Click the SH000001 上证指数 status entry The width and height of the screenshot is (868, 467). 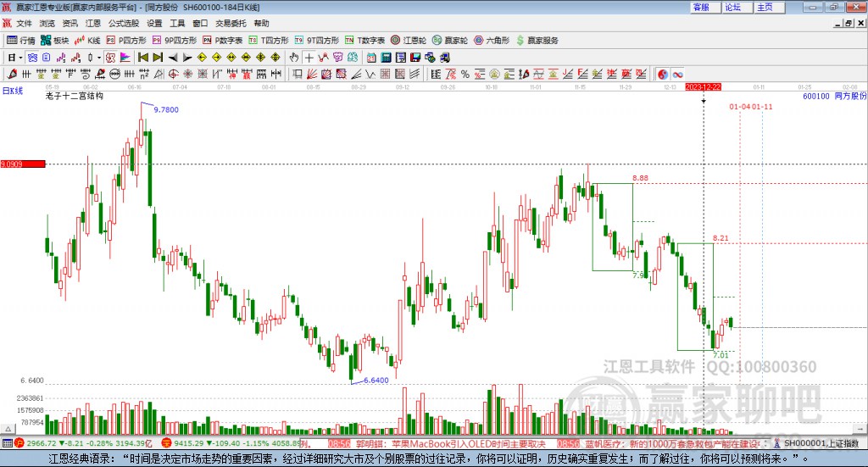[821, 443]
